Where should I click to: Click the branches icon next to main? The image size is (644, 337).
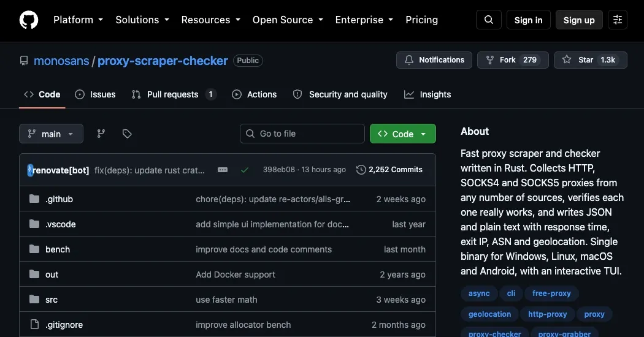click(x=101, y=134)
